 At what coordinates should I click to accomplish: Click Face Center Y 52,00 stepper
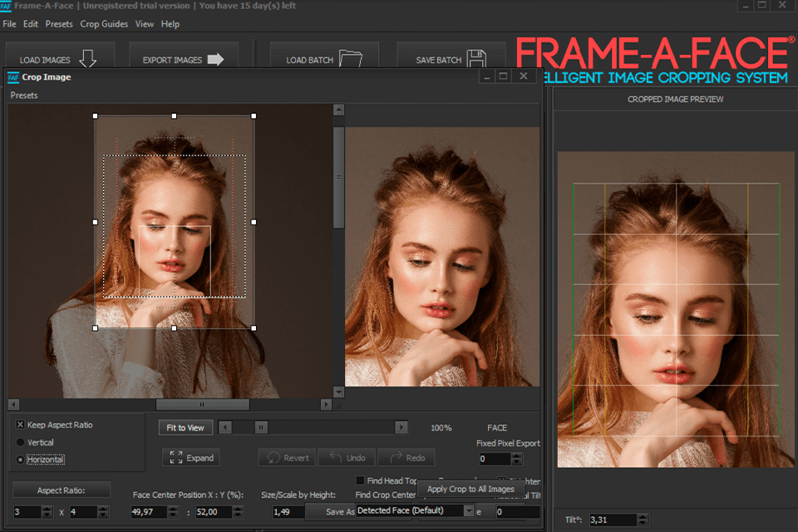pos(238,512)
